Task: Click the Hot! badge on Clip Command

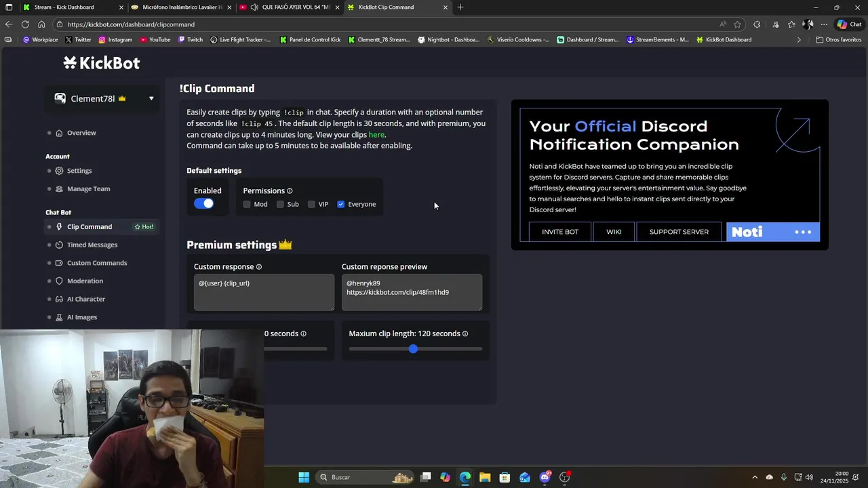Action: 144,227
